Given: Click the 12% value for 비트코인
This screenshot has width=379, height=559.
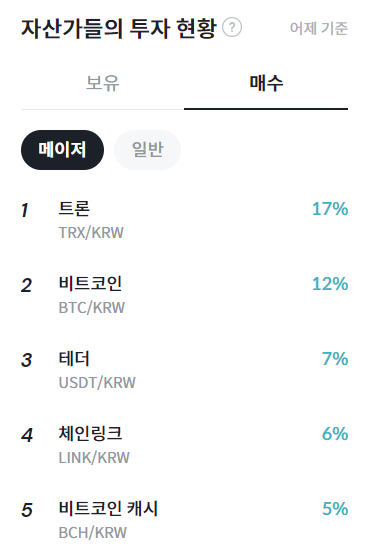Looking at the screenshot, I should pos(330,284).
